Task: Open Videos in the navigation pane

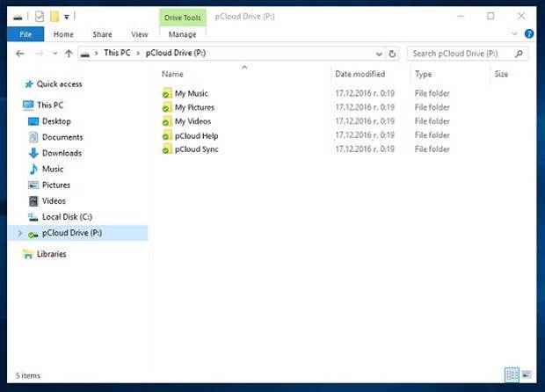Action: coord(54,201)
